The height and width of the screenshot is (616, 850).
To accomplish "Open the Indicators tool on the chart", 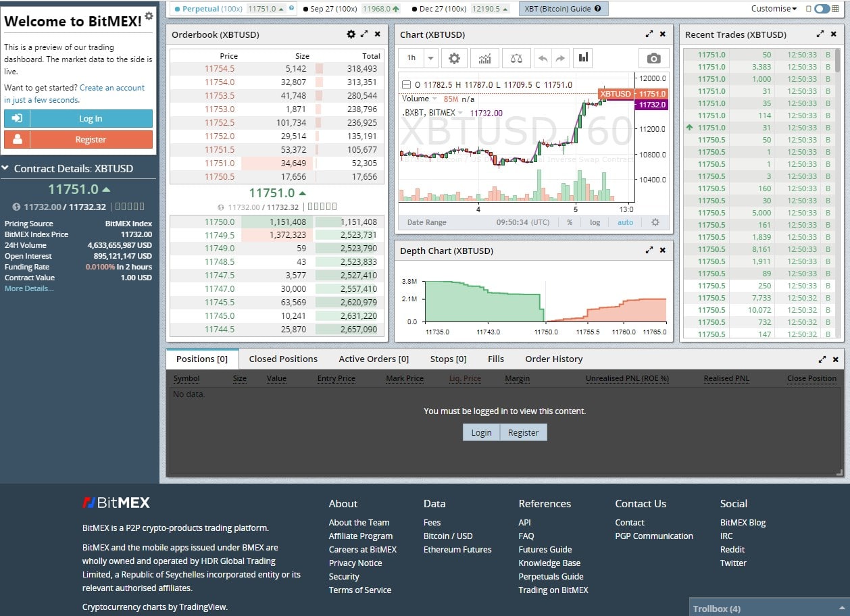I will tap(484, 58).
